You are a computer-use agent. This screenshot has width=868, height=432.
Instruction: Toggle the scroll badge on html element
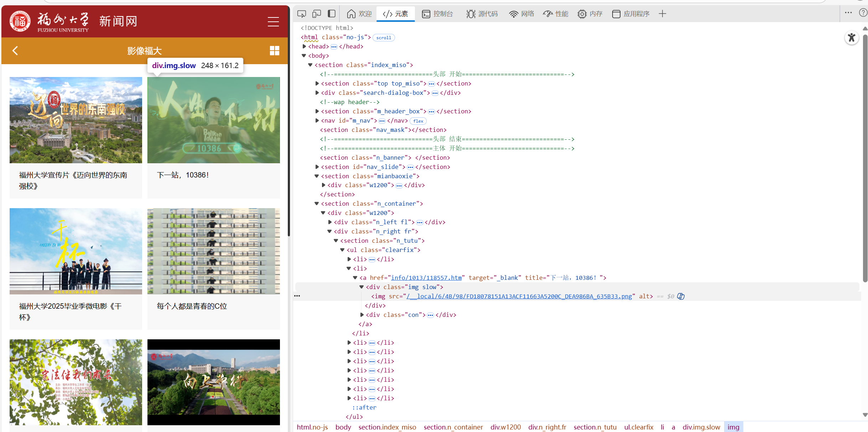(384, 37)
